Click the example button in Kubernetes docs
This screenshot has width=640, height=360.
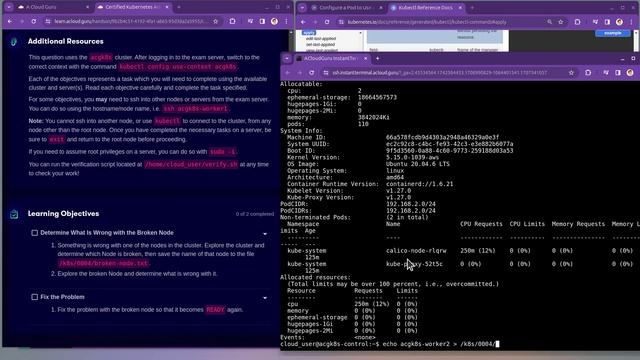613,33
